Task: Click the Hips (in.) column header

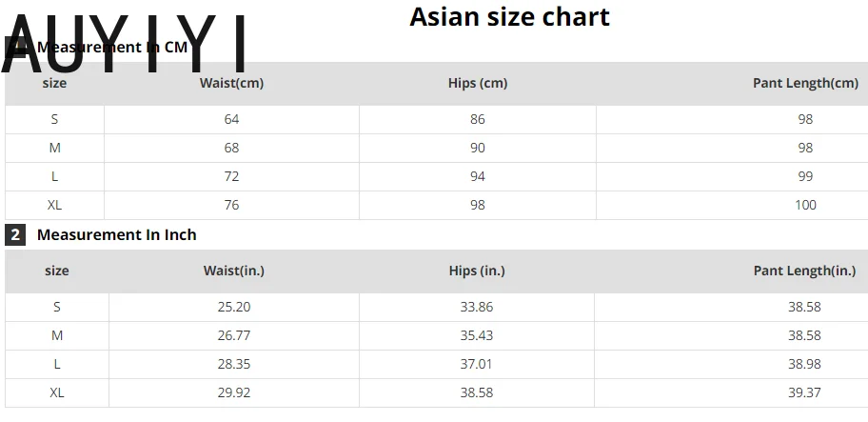Action: [477, 271]
